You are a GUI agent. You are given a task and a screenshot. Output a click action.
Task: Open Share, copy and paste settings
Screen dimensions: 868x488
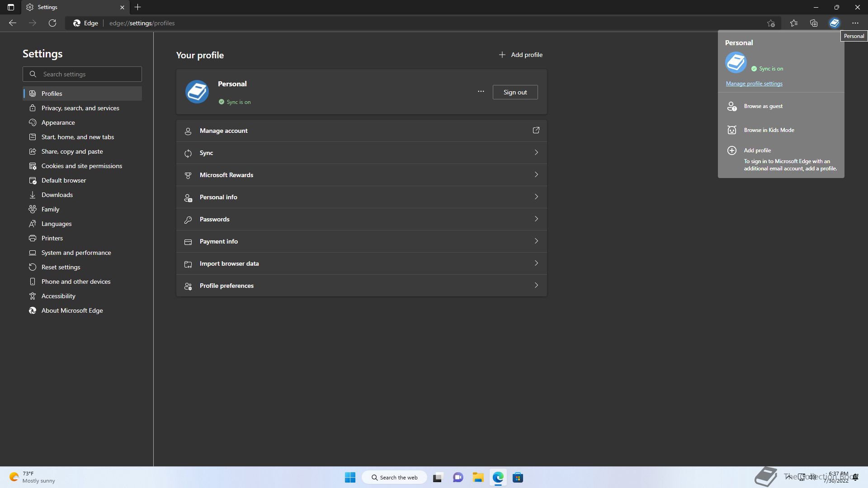(82, 151)
